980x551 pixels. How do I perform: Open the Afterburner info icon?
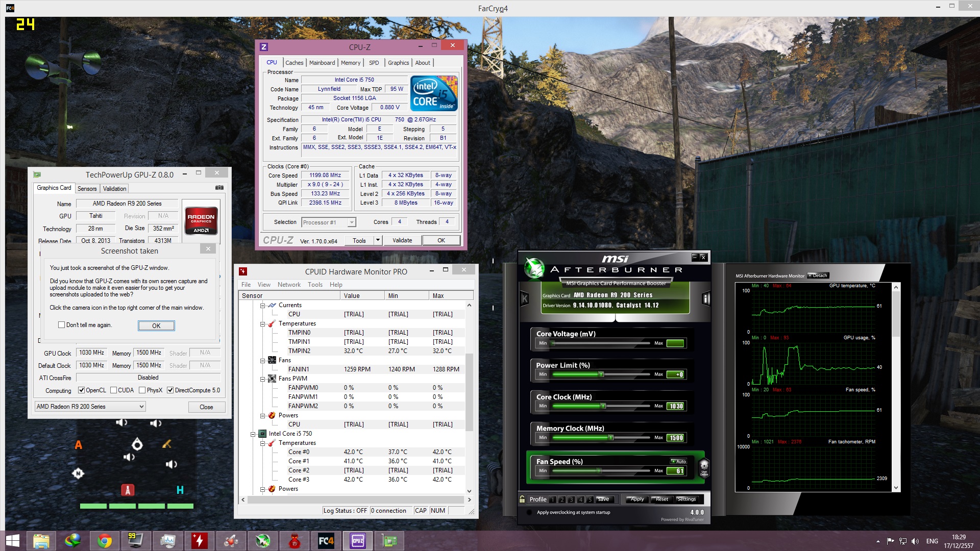point(706,298)
